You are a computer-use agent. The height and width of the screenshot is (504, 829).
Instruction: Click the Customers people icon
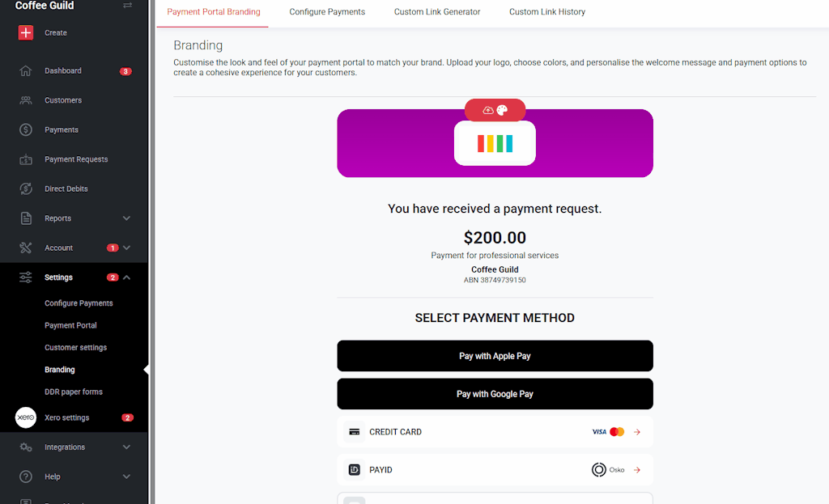coord(26,100)
